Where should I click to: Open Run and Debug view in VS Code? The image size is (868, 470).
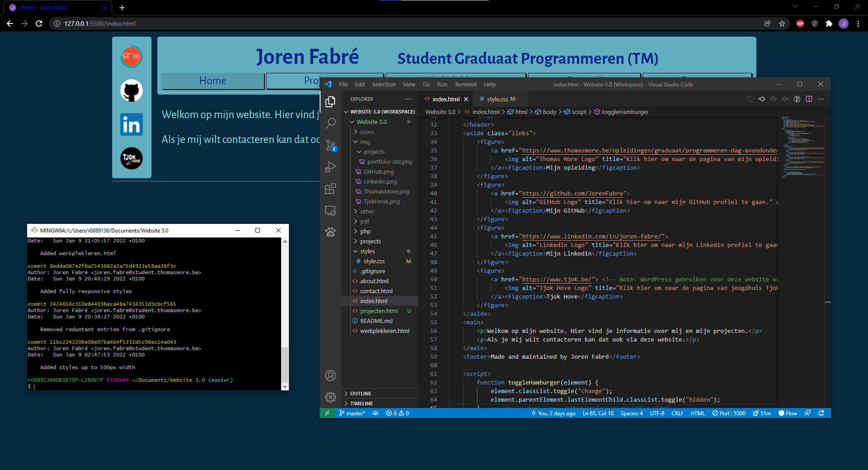[x=330, y=167]
